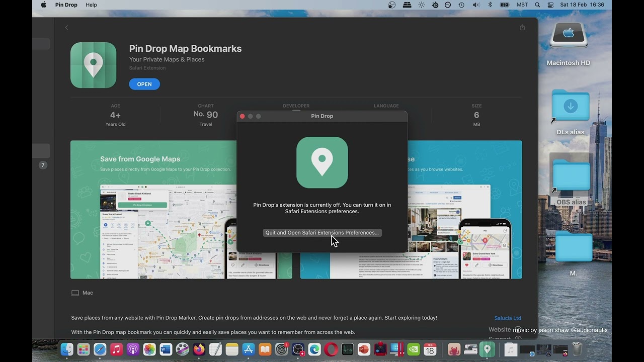Click the App Store share icon
This screenshot has width=644, height=362.
[x=522, y=28]
